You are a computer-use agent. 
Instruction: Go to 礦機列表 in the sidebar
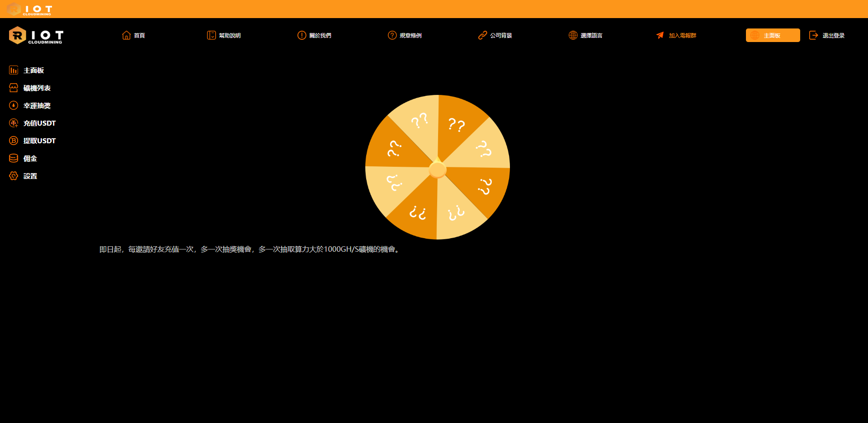tap(37, 88)
